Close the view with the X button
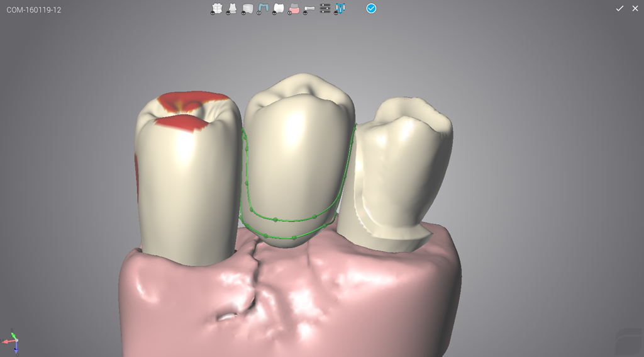644x357 pixels. click(x=635, y=8)
